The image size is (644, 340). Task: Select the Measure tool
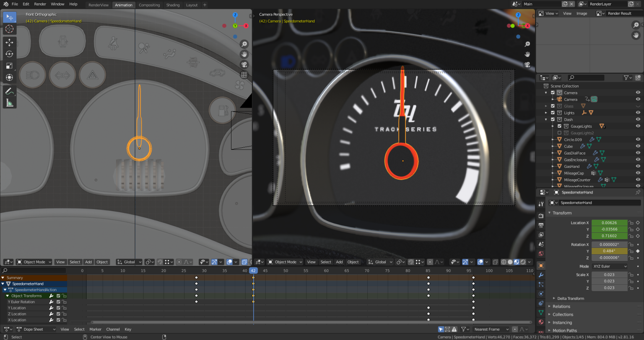pyautogui.click(x=9, y=103)
